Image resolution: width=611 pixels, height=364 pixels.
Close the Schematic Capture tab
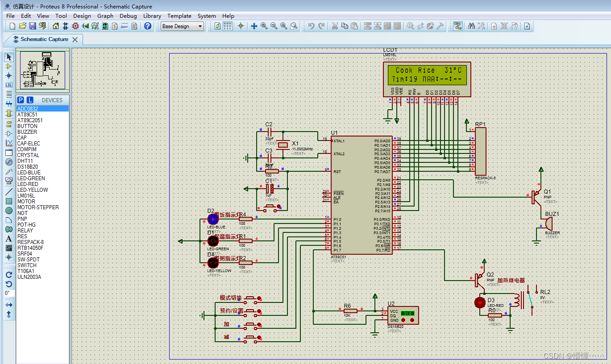click(x=75, y=40)
